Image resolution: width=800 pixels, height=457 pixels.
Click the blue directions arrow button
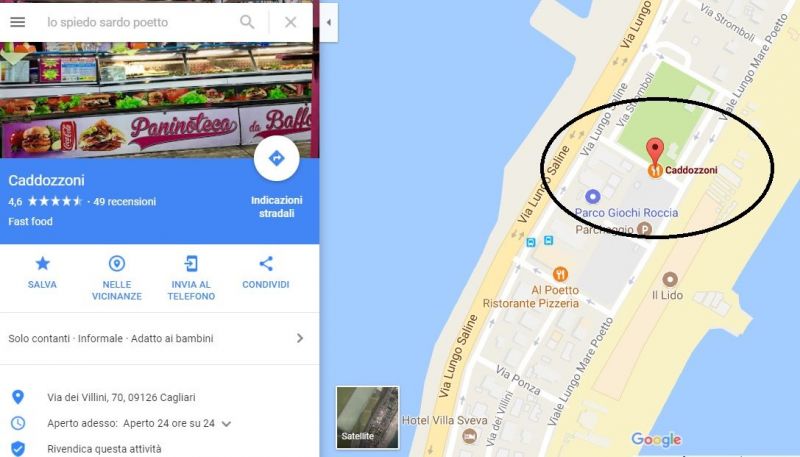coord(277,158)
